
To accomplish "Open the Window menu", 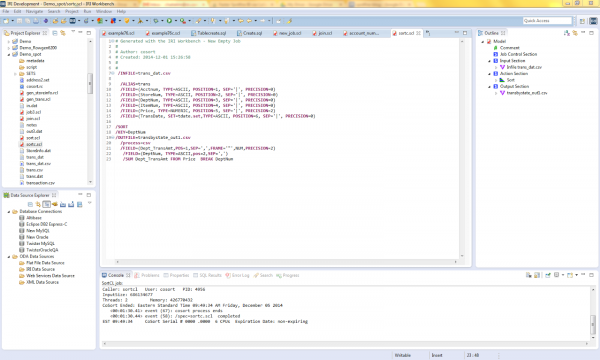I will pyautogui.click(x=104, y=11).
